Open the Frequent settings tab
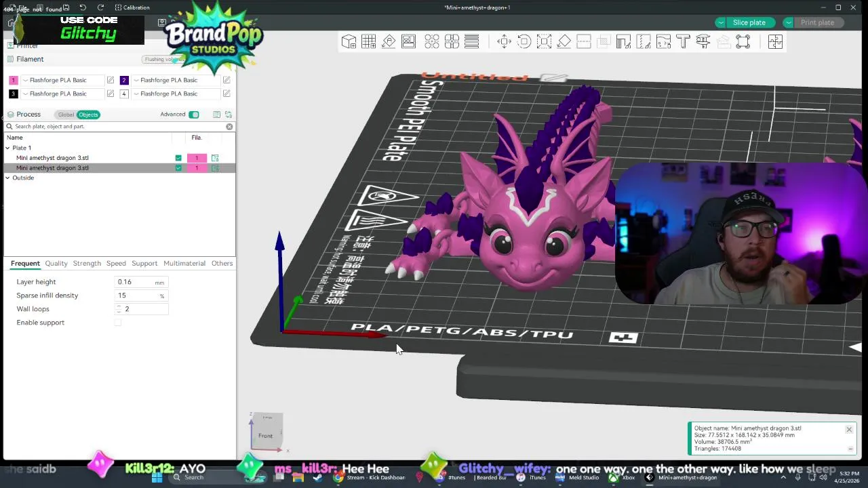 coord(25,264)
